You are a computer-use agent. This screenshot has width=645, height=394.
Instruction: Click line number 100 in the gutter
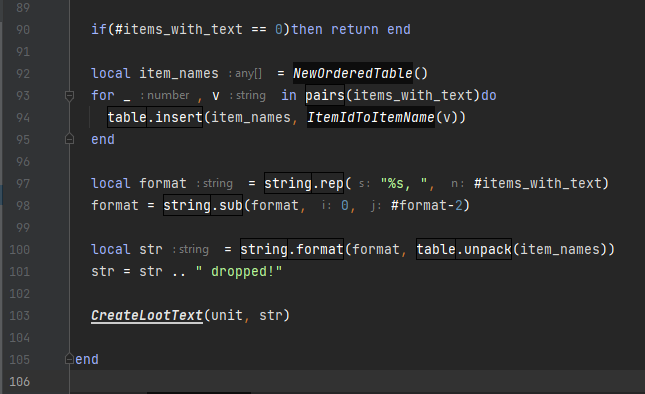20,250
